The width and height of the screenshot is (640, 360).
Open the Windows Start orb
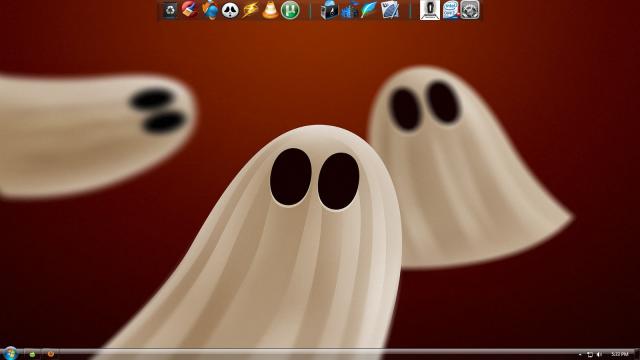(x=10, y=353)
